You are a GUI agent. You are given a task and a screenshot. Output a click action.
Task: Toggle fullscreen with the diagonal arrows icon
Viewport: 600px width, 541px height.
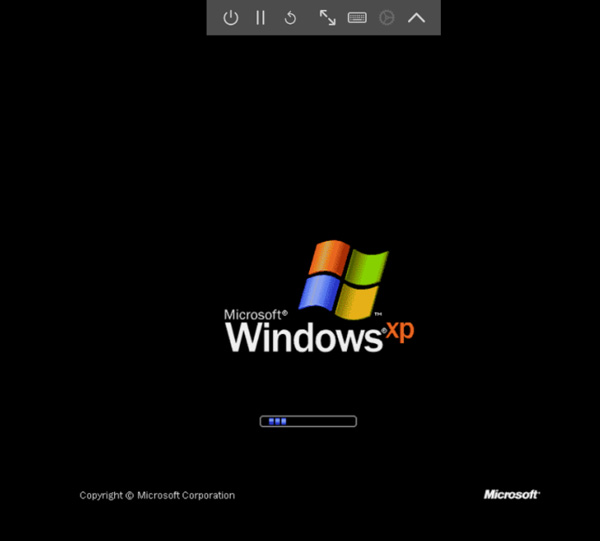tap(328, 18)
